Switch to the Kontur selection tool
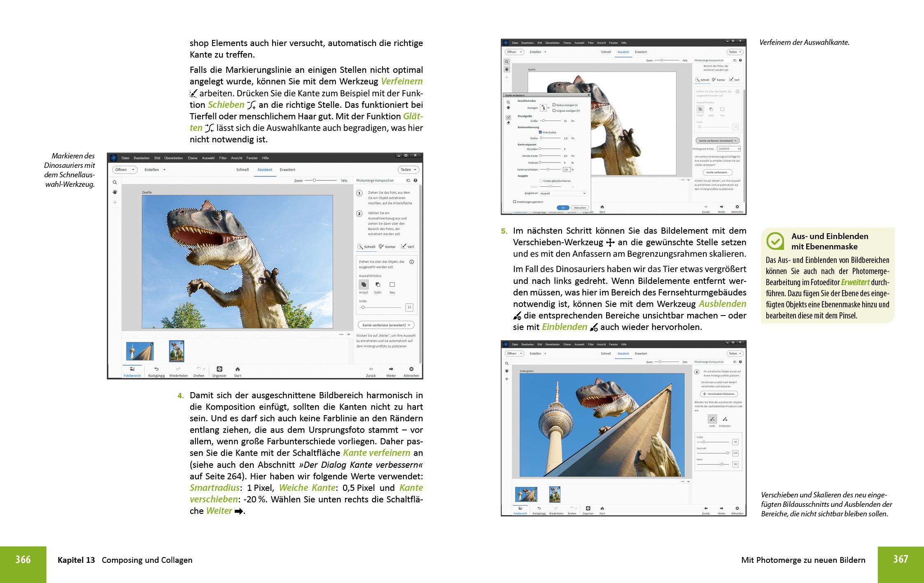 (x=390, y=246)
